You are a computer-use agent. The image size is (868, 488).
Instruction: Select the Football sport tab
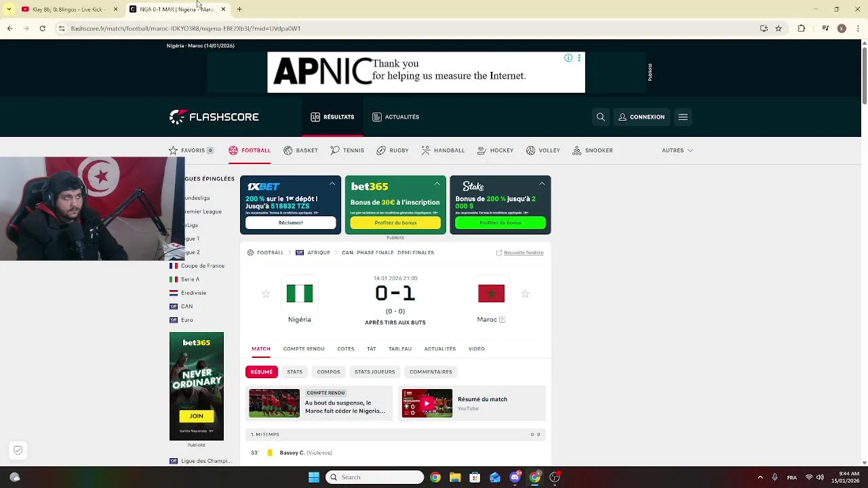[250, 150]
